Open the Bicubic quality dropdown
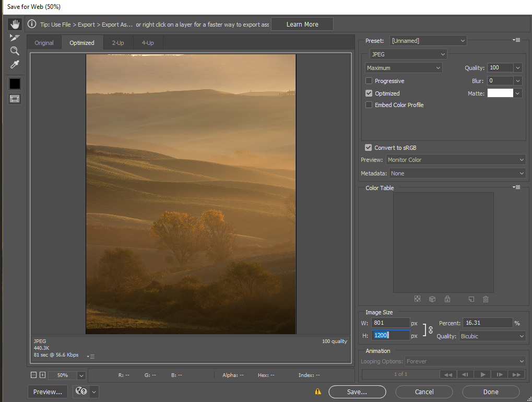This screenshot has width=532, height=402. click(x=492, y=336)
